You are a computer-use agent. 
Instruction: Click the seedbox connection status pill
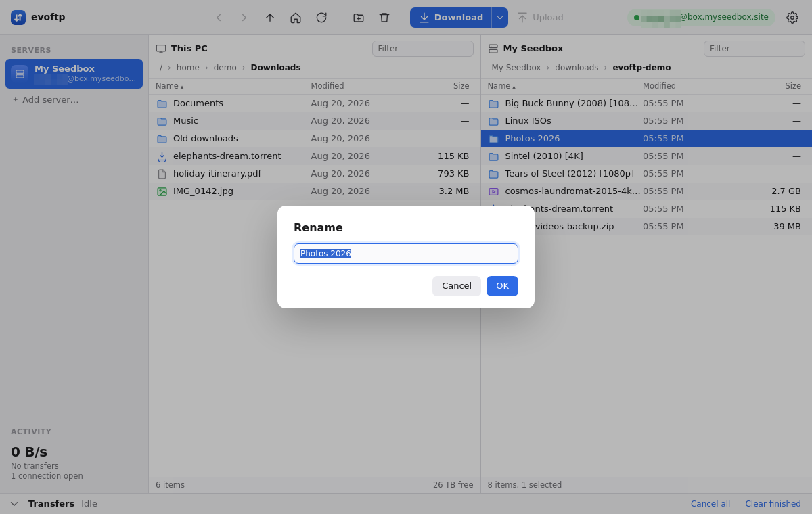[701, 18]
